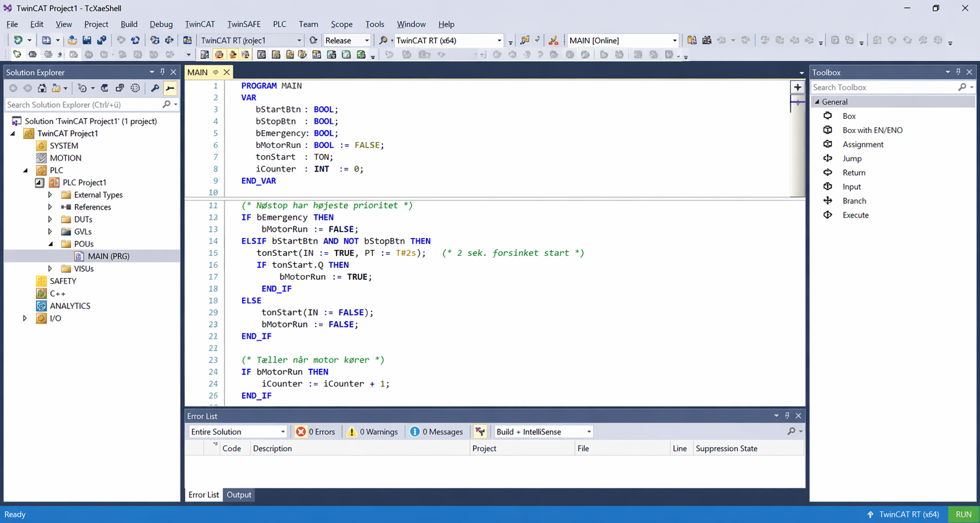Screen dimensions: 980x523
Task: Click the auto-hide pin on Error List panel
Action: coord(787,416)
